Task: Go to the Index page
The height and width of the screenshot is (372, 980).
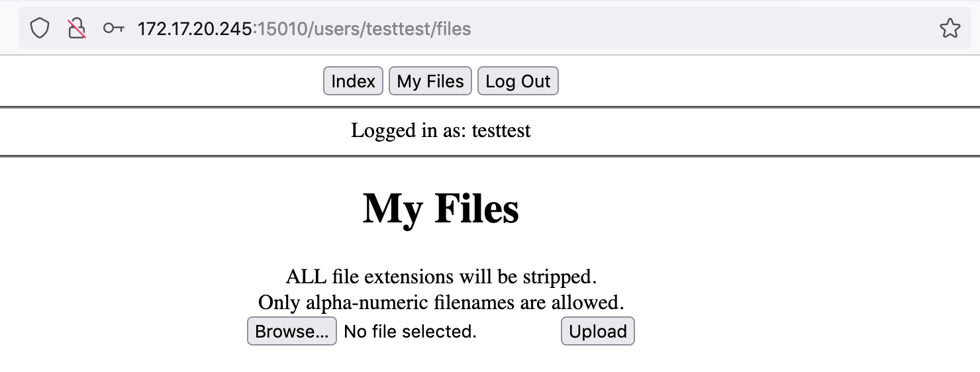Action: coord(353,81)
